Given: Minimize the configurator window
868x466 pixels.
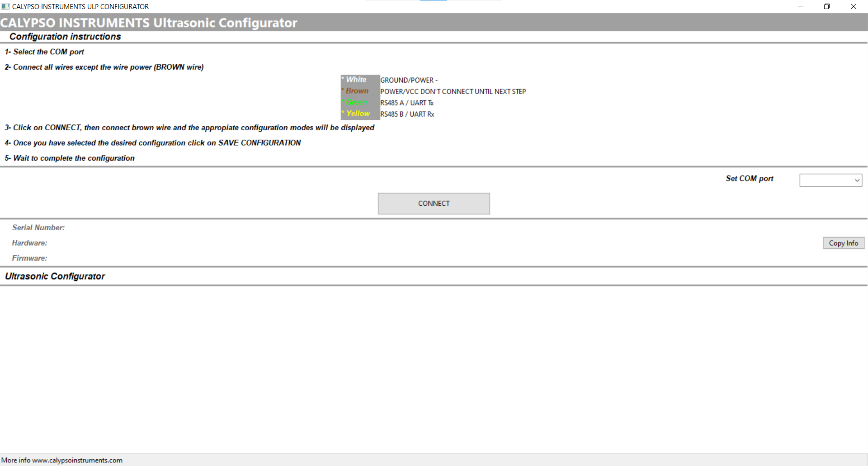Looking at the screenshot, I should coord(800,6).
